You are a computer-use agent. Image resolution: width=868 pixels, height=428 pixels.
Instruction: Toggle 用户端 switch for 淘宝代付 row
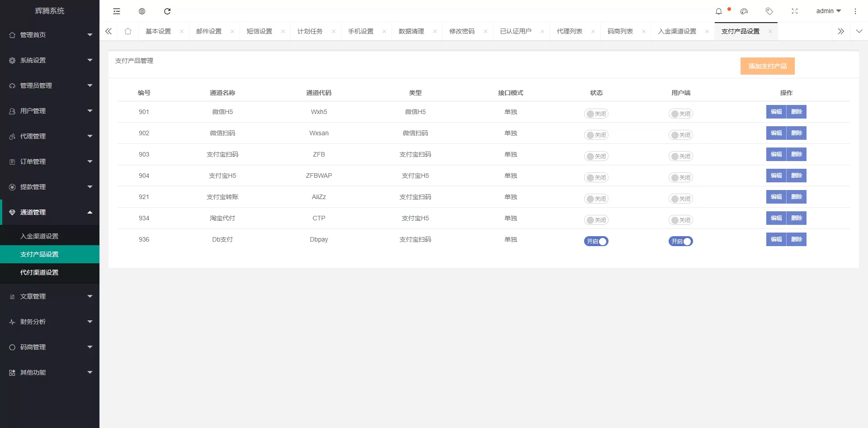pos(680,220)
